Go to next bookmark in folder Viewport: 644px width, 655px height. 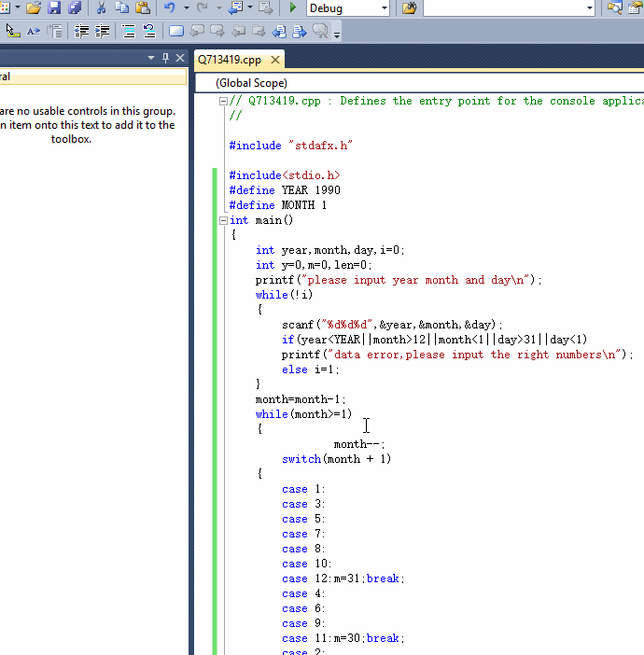(x=259, y=31)
